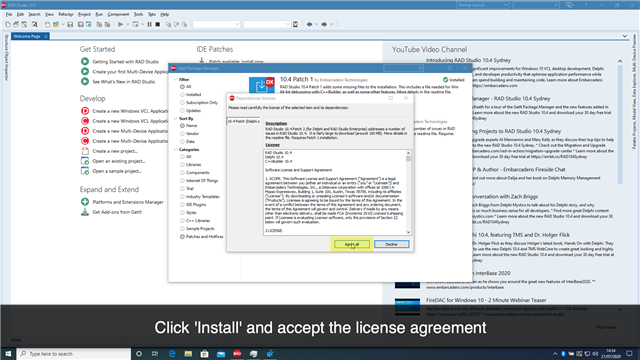Click the blue Back navigation arrow
Image resolution: width=640 pixels, height=360 pixels.
click(x=309, y=24)
